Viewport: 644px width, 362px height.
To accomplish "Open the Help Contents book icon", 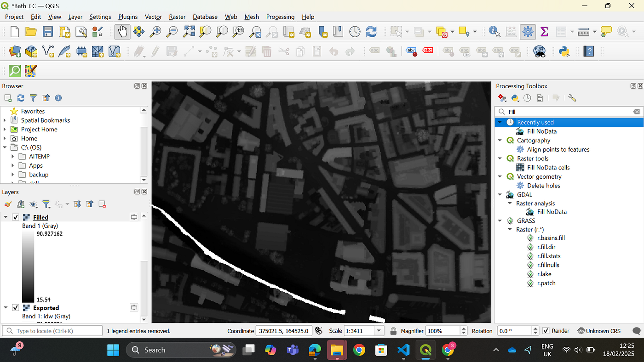I will click(588, 51).
